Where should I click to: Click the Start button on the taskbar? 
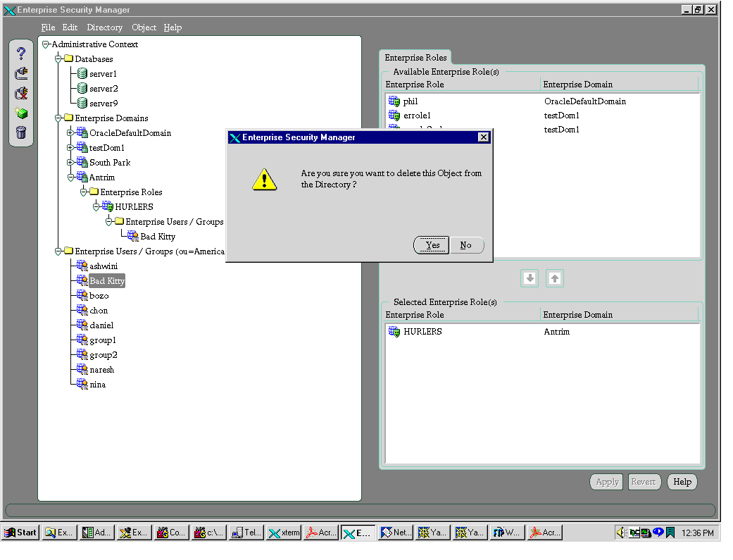[20, 533]
